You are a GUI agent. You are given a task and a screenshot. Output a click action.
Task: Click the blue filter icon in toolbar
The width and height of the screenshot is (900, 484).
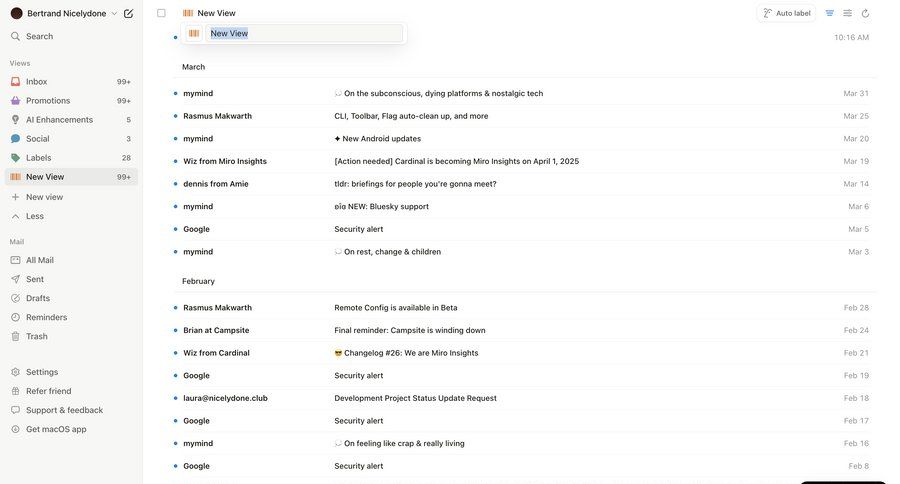click(829, 13)
